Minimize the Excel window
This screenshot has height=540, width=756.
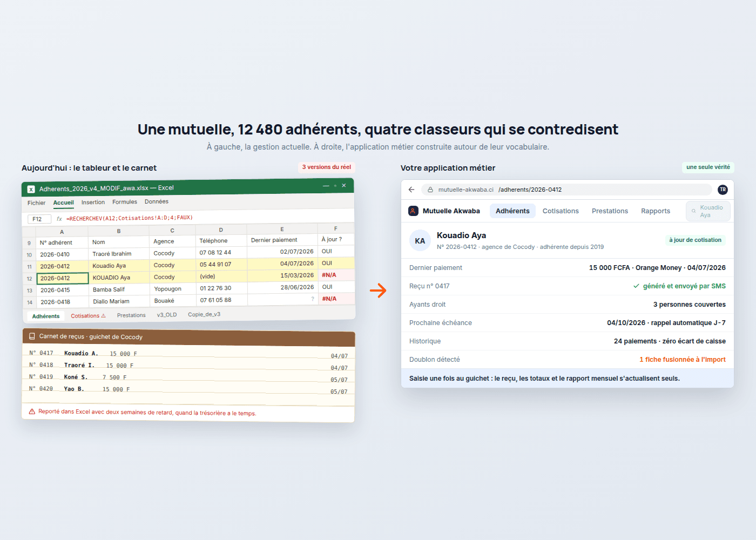coord(326,186)
